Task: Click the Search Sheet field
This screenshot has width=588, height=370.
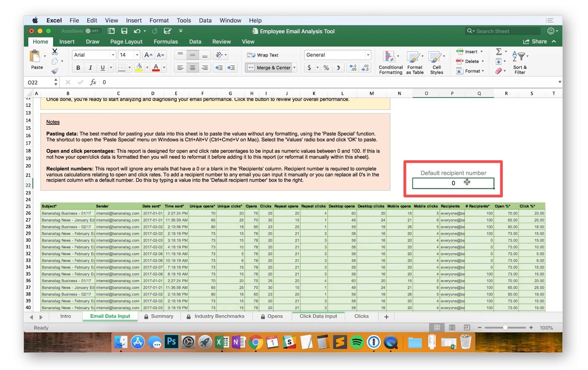Action: [504, 31]
